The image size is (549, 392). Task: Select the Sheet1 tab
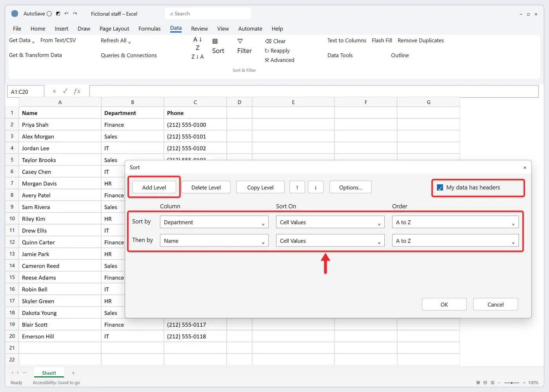click(x=49, y=373)
